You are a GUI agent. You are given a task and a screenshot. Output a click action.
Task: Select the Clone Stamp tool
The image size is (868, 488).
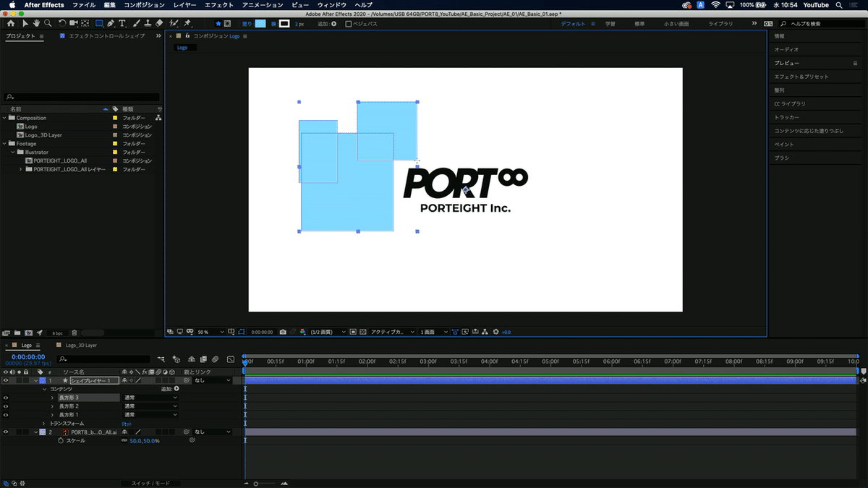(x=148, y=23)
